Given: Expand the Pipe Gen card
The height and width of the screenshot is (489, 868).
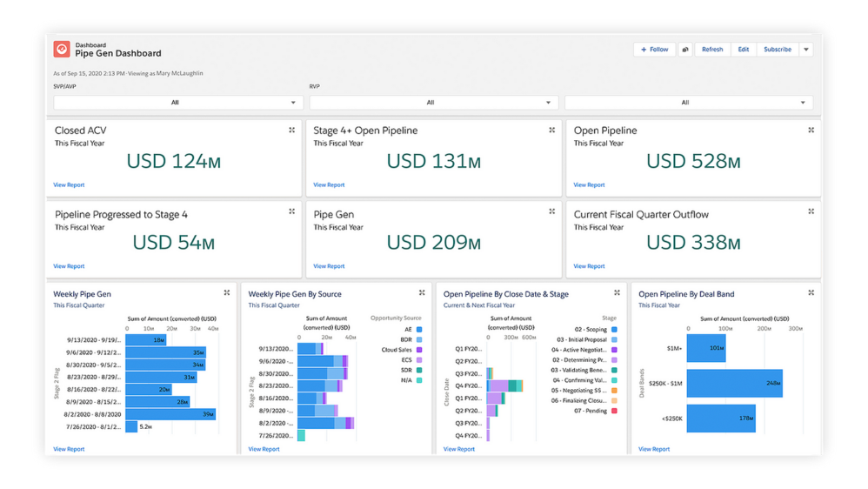Looking at the screenshot, I should pyautogui.click(x=552, y=211).
